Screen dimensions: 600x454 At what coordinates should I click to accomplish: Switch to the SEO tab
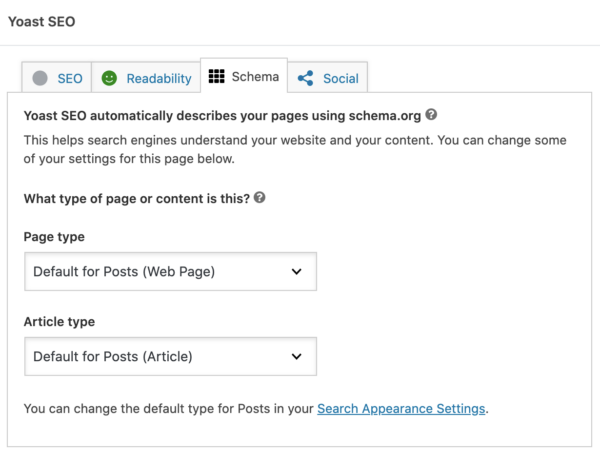click(x=69, y=78)
